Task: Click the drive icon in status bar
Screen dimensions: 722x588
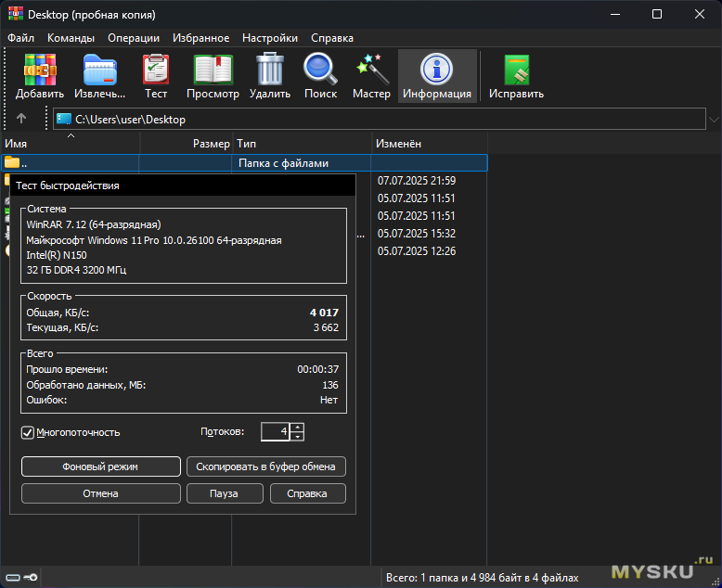Action: tap(12, 578)
